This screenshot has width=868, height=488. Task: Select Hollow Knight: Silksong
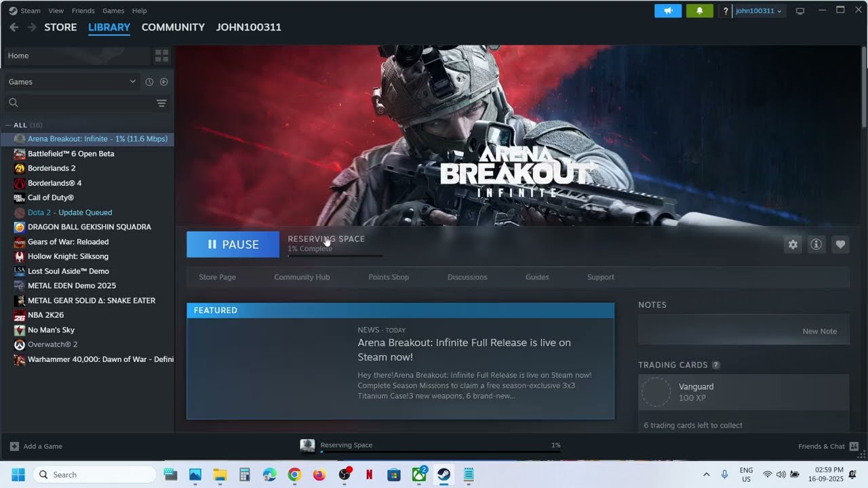pyautogui.click(x=87, y=256)
